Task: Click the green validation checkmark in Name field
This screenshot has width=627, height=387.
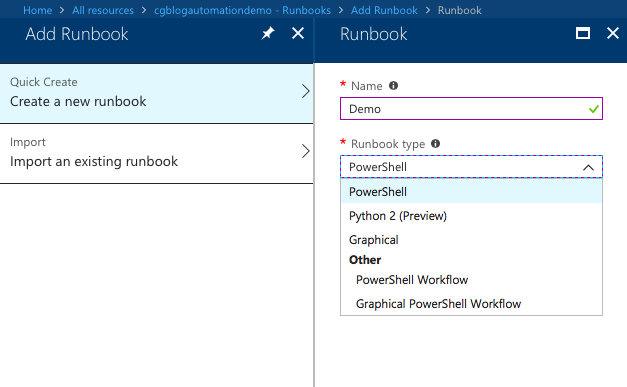Action: click(x=594, y=109)
